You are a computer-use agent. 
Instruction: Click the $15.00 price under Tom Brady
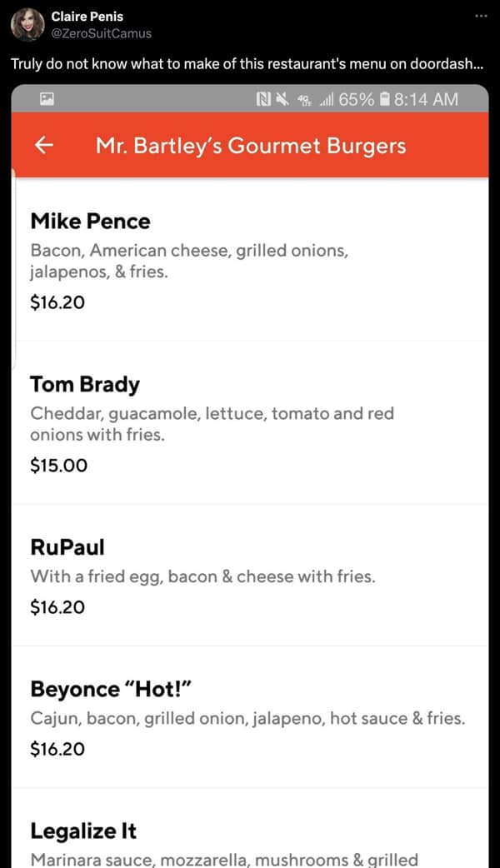click(x=57, y=465)
